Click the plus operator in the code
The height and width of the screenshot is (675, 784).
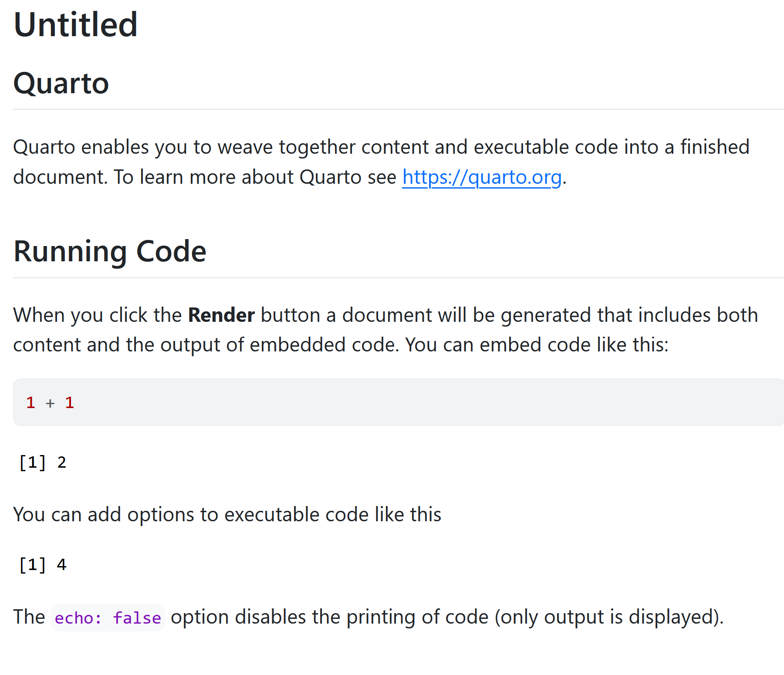(50, 403)
